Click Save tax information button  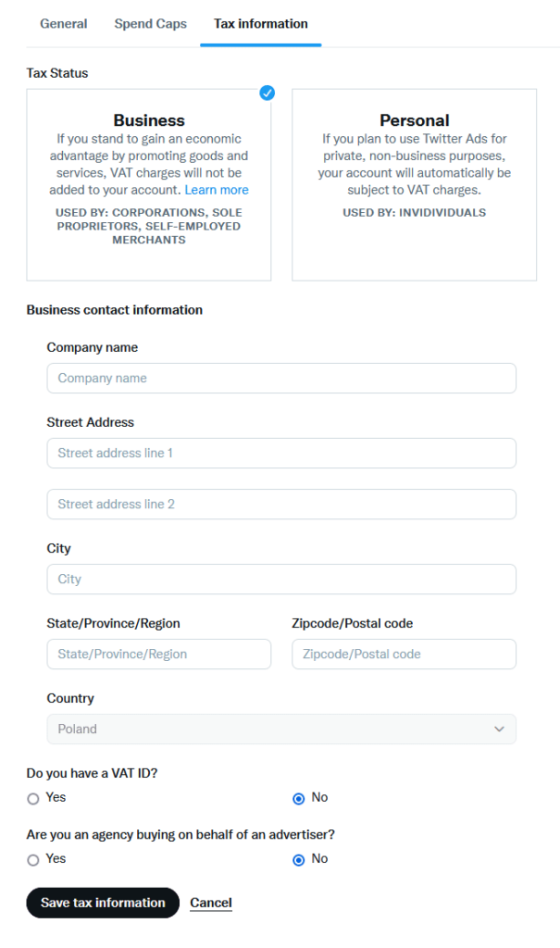103,903
